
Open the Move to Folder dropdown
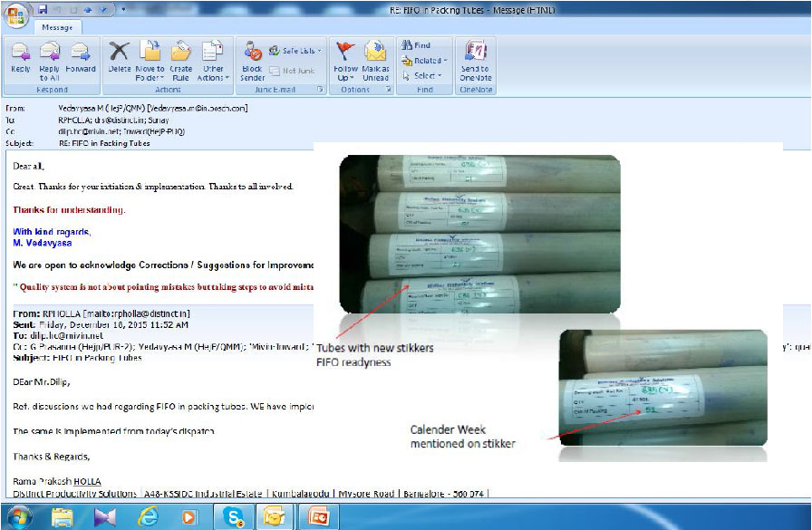click(150, 61)
